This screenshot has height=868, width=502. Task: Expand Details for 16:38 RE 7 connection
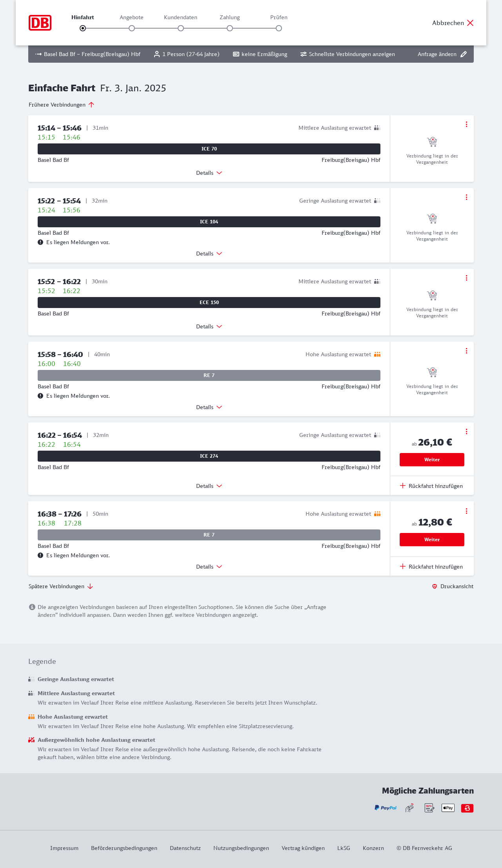(x=209, y=567)
